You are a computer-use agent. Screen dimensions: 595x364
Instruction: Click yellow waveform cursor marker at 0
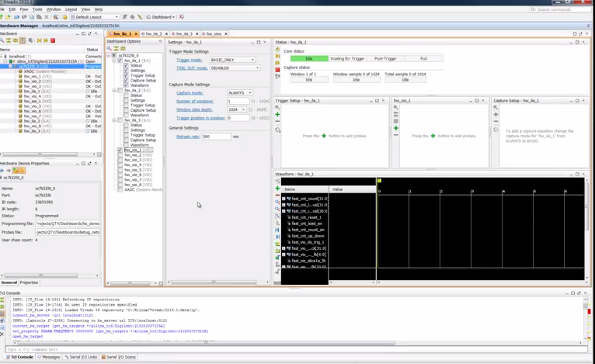point(379,181)
